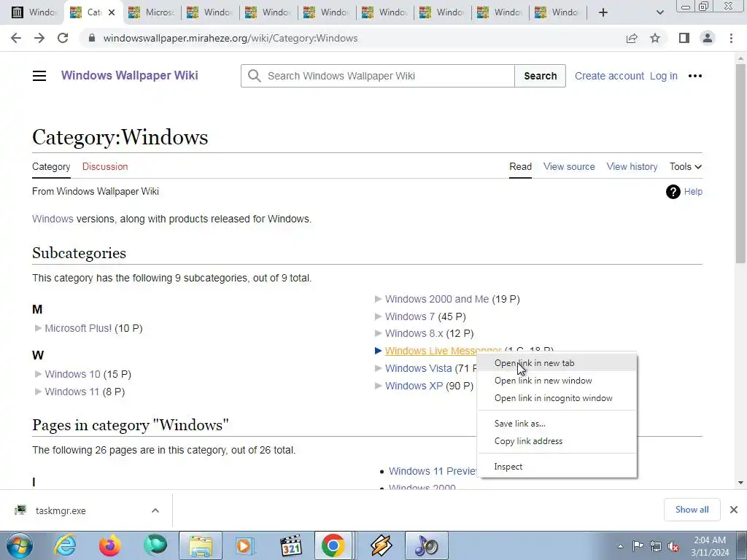
Task: Click the wiki more options ellipsis
Action: pos(695,76)
